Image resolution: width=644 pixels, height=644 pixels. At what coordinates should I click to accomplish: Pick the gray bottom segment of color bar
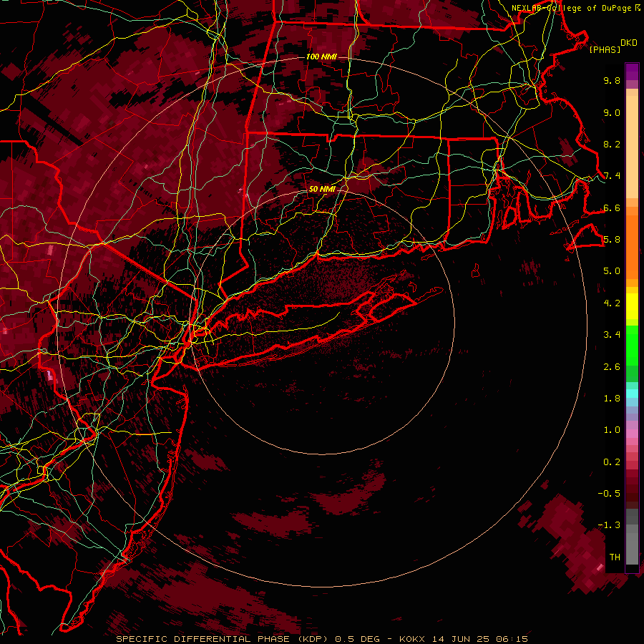pos(632,548)
